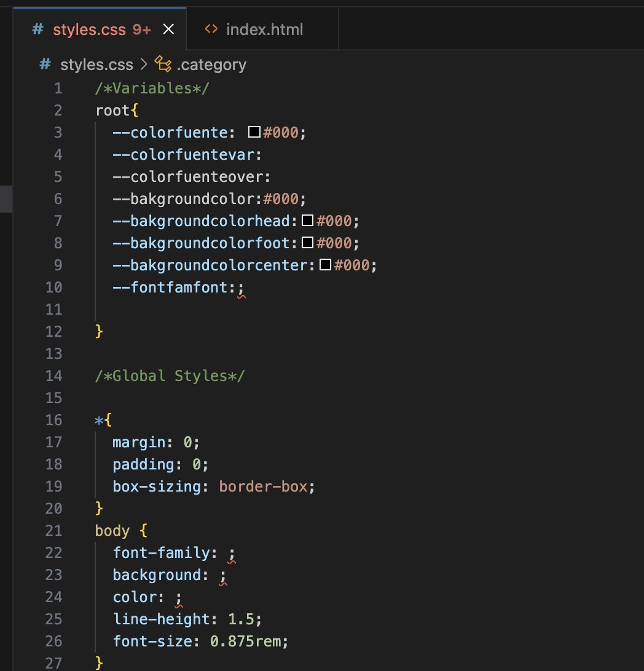
Task: Click the --bakgroundcolorhead property name
Action: (202, 221)
